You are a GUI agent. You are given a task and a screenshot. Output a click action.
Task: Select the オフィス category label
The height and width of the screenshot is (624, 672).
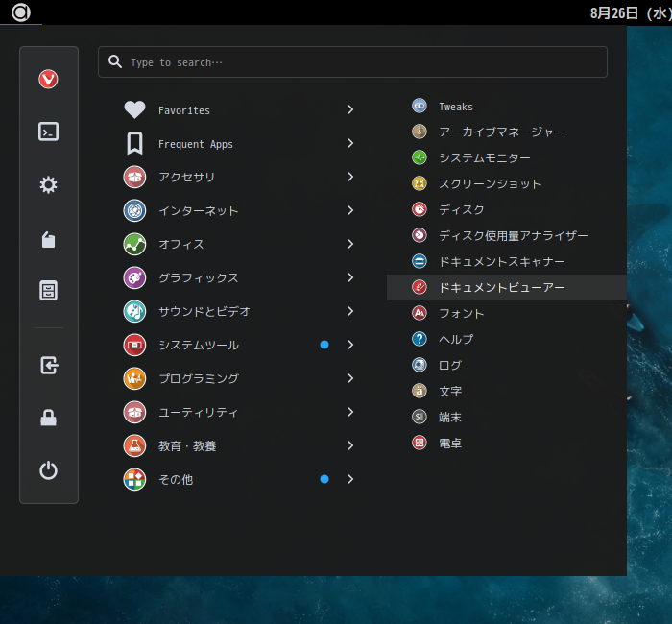[181, 244]
